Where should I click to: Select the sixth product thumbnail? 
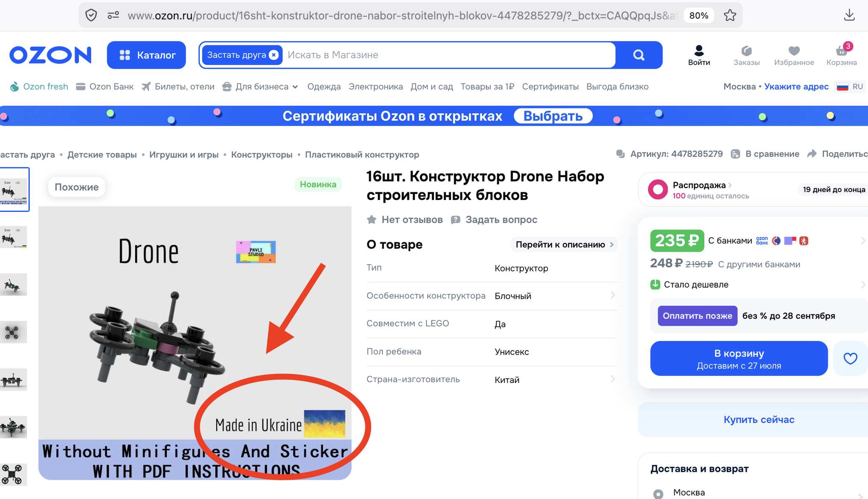(x=14, y=427)
